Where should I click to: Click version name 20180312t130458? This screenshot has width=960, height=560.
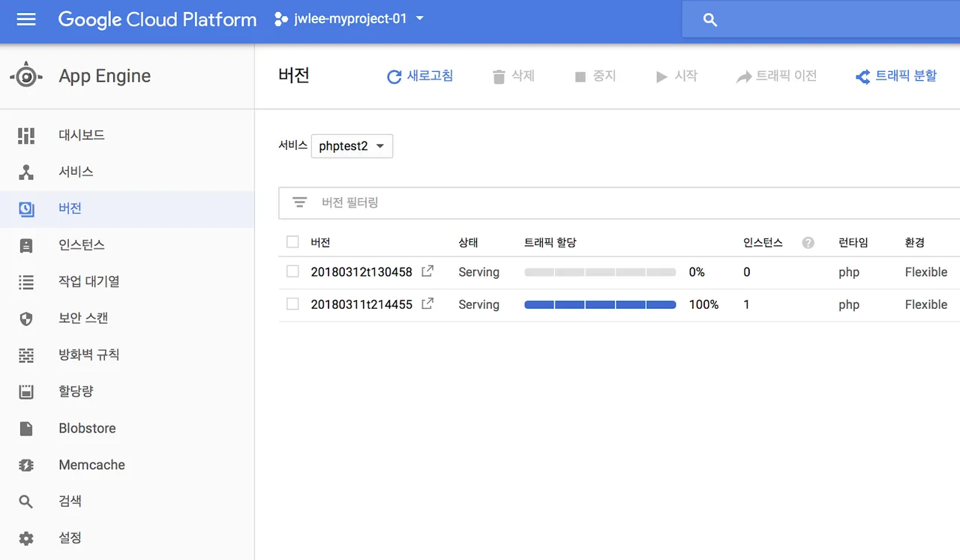(x=361, y=272)
